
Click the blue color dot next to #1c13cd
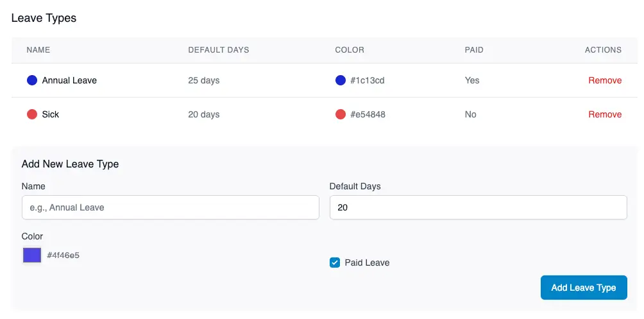(x=341, y=80)
